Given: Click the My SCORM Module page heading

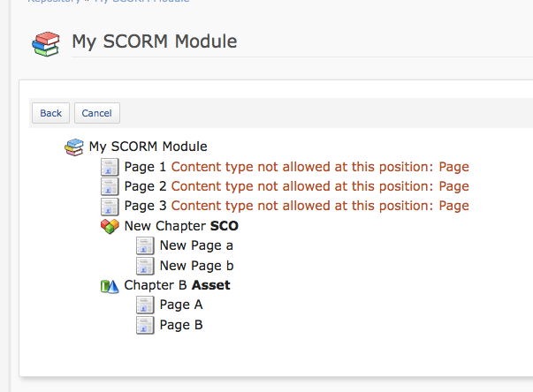Looking at the screenshot, I should (154, 41).
